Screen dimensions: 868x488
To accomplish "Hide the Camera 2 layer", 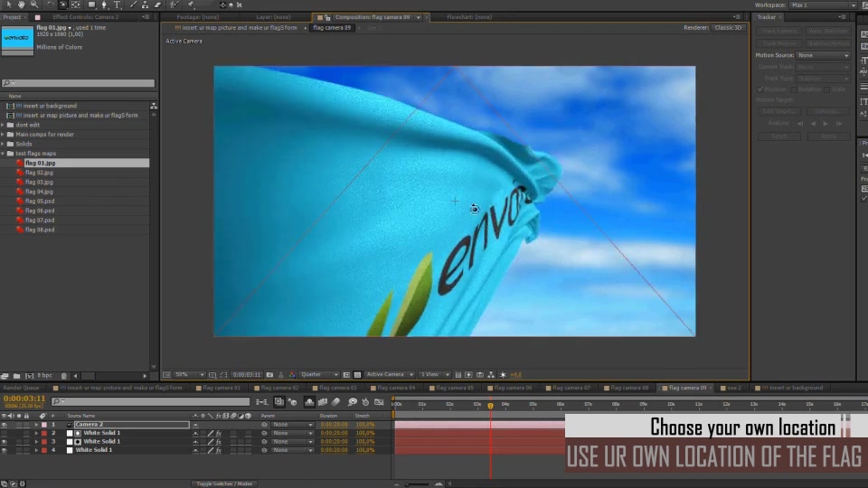I will (5, 425).
